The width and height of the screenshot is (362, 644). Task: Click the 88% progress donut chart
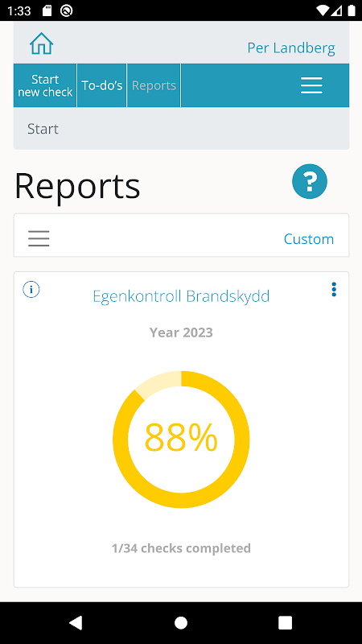[x=181, y=439]
